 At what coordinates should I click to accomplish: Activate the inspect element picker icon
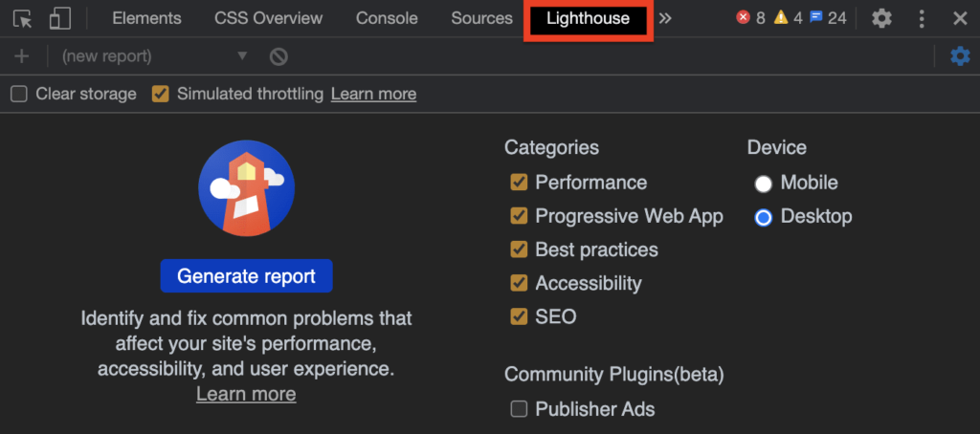23,19
